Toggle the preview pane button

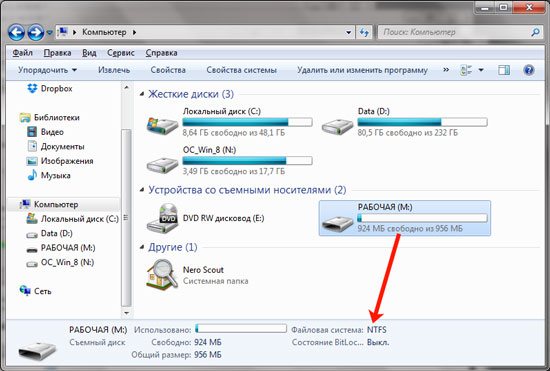504,70
